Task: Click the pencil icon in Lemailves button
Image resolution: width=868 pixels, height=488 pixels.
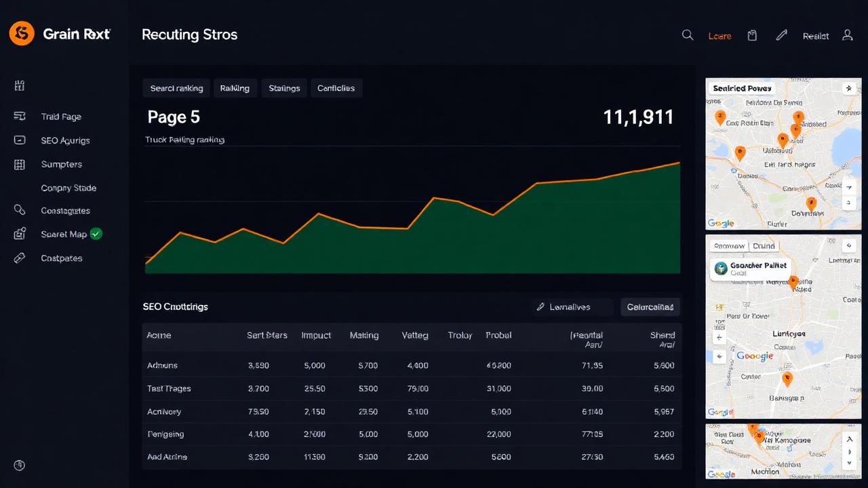Action: (x=540, y=307)
